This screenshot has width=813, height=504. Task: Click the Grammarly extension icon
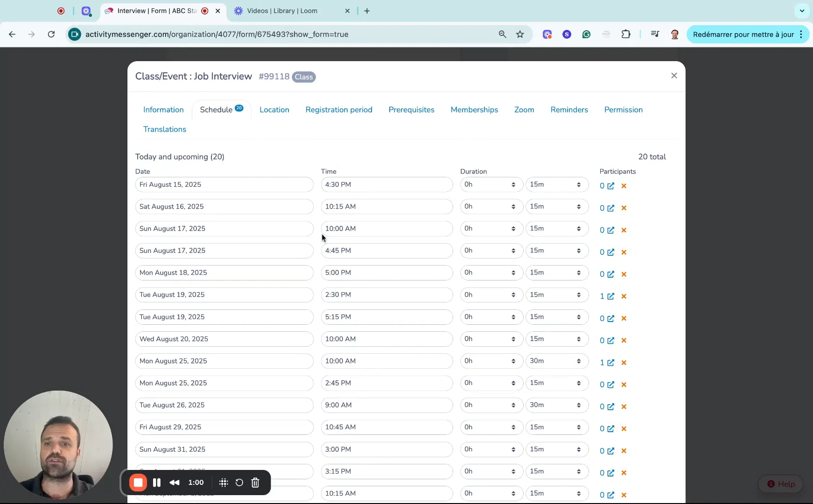click(587, 34)
